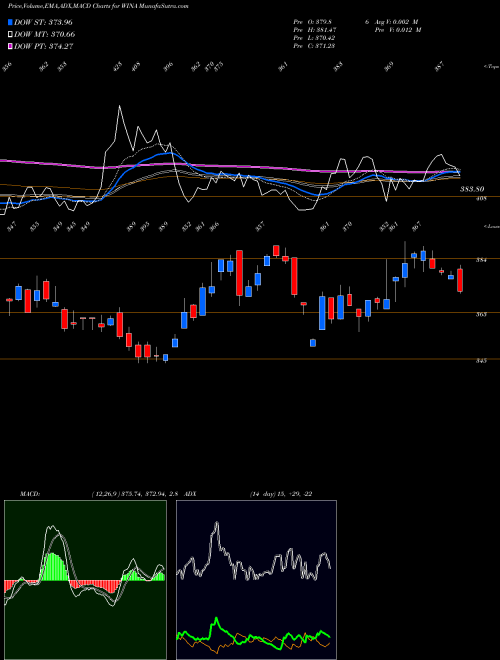Open the MACD indicator chart panel
Viewport: 500px width, 660px height.
click(x=85, y=580)
